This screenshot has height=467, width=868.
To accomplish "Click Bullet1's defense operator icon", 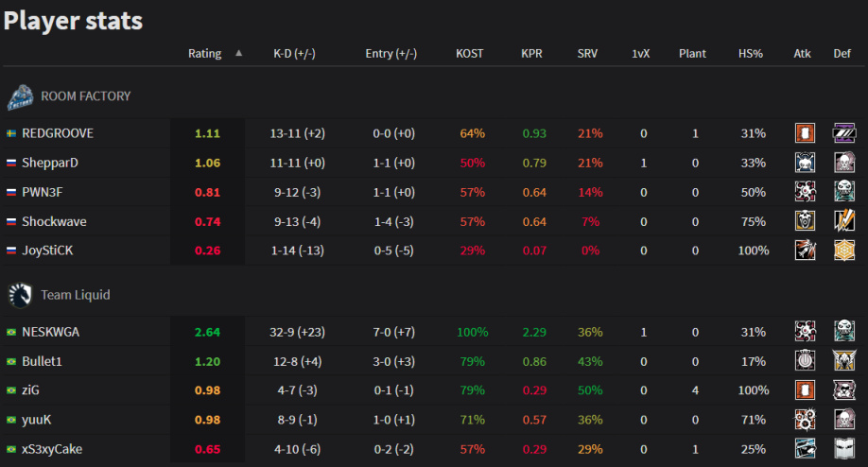I will click(843, 361).
